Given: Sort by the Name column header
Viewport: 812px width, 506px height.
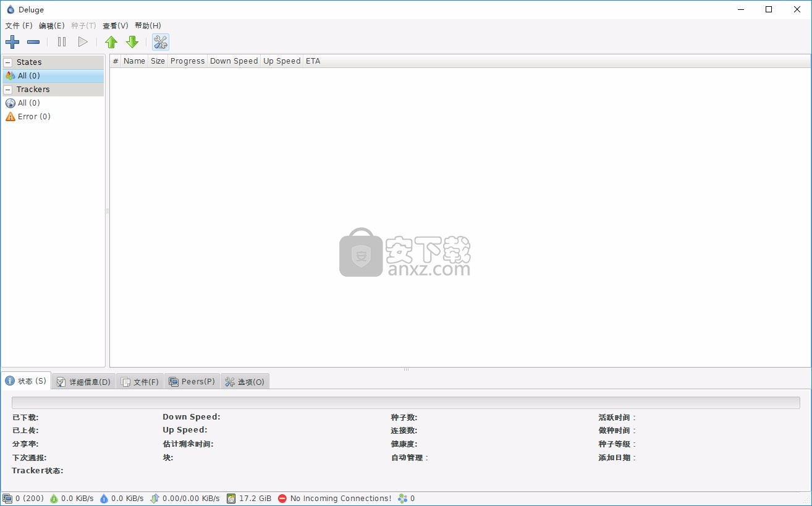Looking at the screenshot, I should click(x=134, y=61).
